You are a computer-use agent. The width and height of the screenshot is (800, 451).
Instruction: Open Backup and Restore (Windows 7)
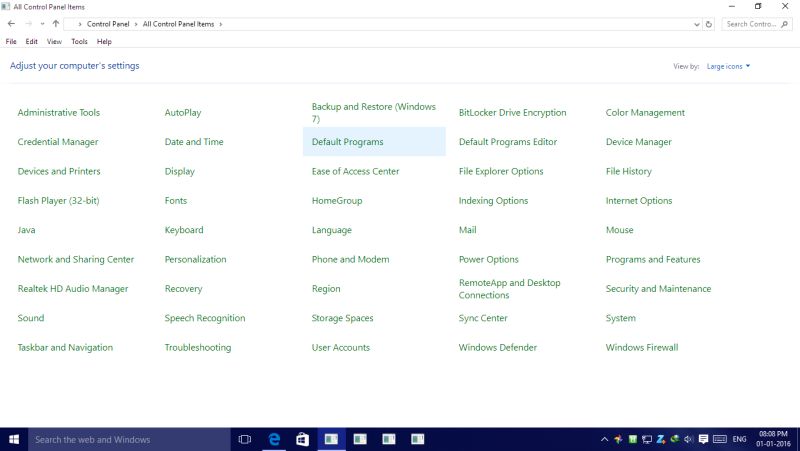tap(373, 113)
